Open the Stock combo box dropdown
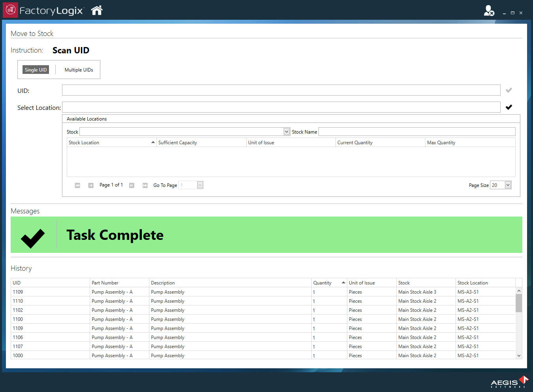The height and width of the screenshot is (392, 533). coord(286,131)
